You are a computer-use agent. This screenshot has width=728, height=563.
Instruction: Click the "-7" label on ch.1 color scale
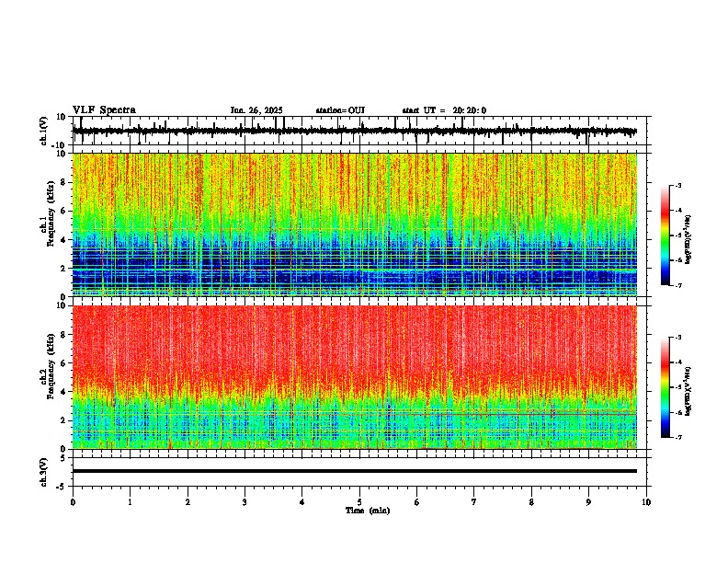(677, 285)
